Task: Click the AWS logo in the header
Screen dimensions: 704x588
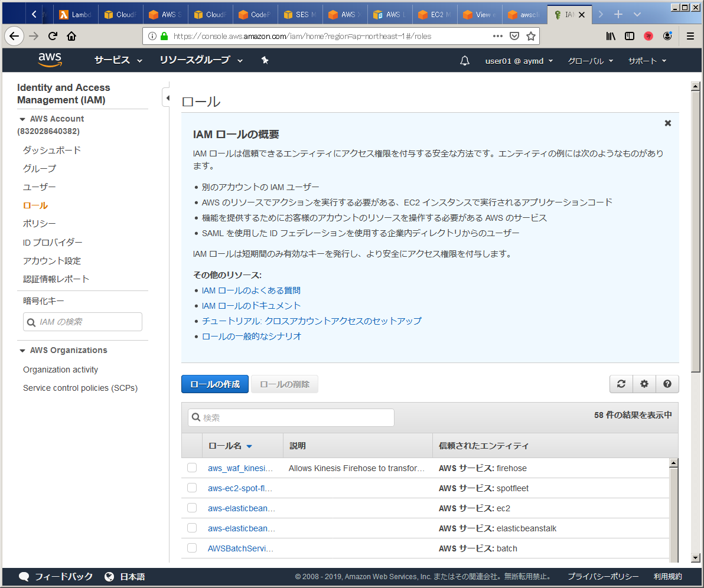Action: coord(50,60)
